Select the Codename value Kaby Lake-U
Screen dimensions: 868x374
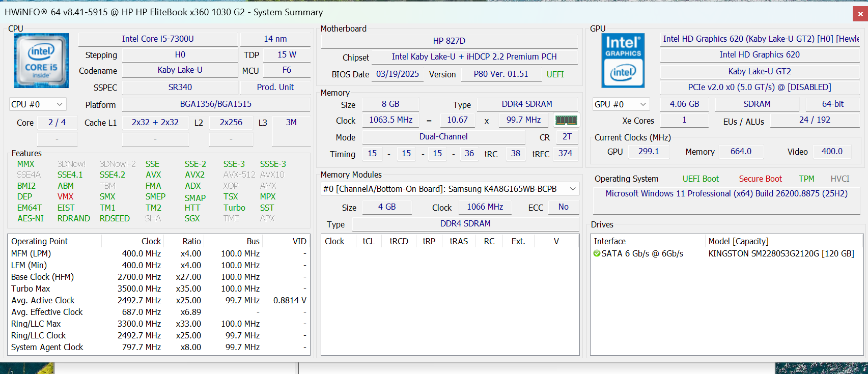pos(180,70)
